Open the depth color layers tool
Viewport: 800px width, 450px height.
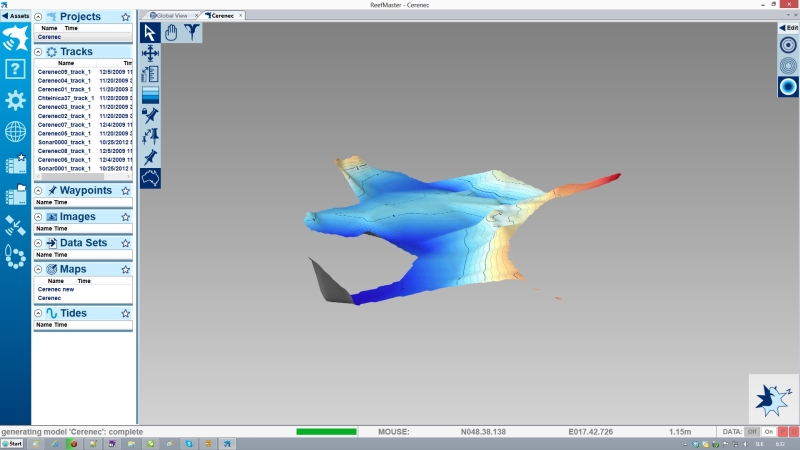(x=151, y=95)
